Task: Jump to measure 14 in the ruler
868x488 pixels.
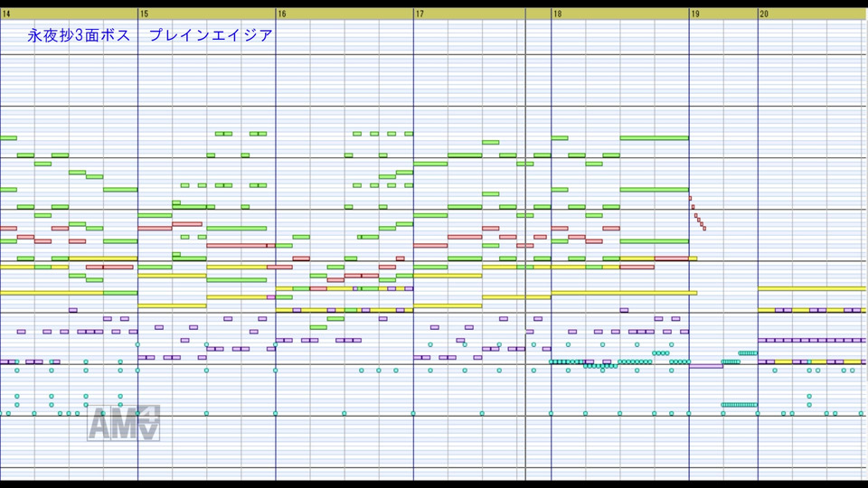Action: (6, 14)
